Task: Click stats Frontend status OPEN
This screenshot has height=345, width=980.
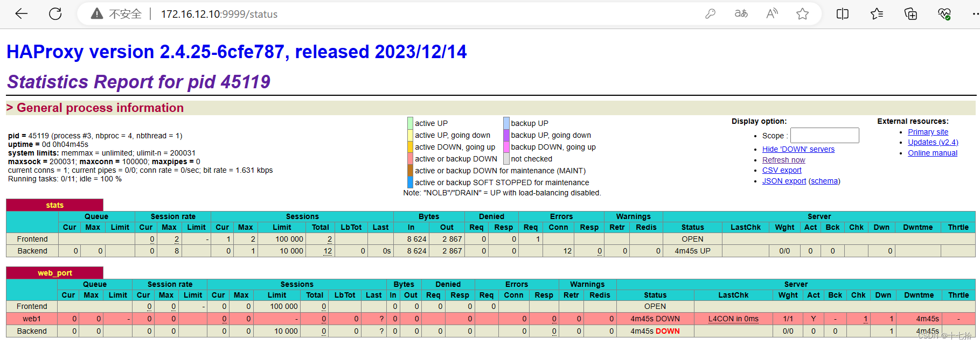Action: (692, 239)
